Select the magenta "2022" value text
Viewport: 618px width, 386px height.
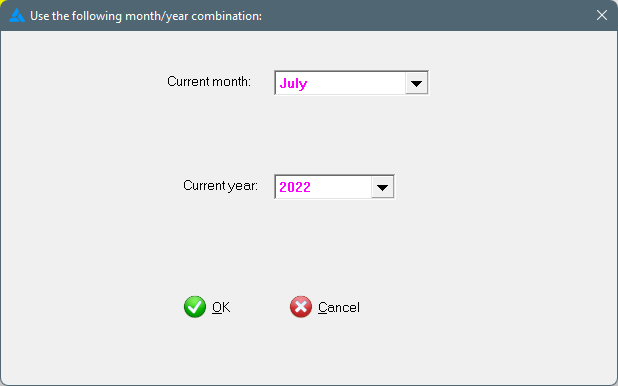tap(295, 187)
